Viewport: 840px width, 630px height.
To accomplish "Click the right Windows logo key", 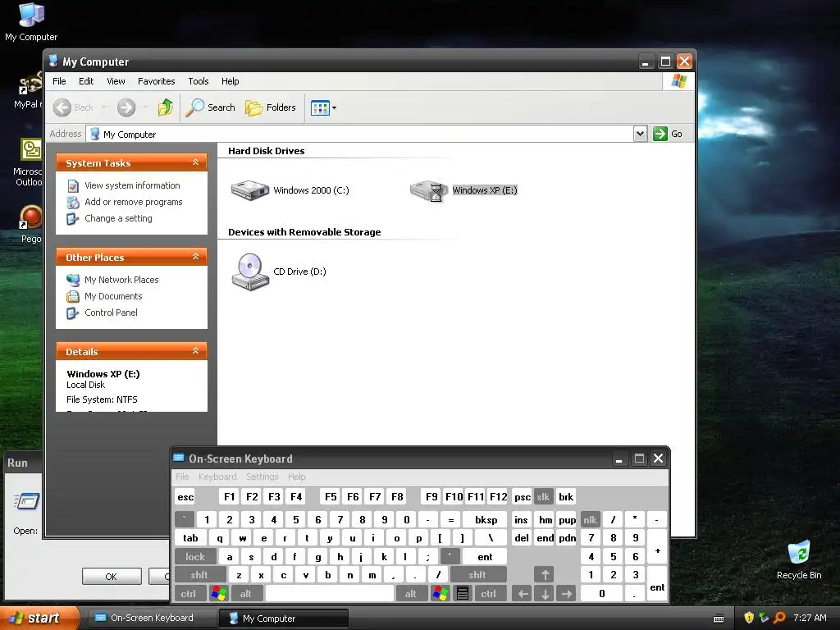I will 440,594.
